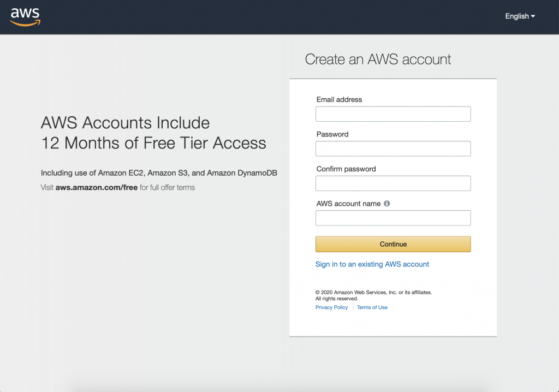Click the aws.amazon.com/free offer text
559x392 pixels.
97,187
